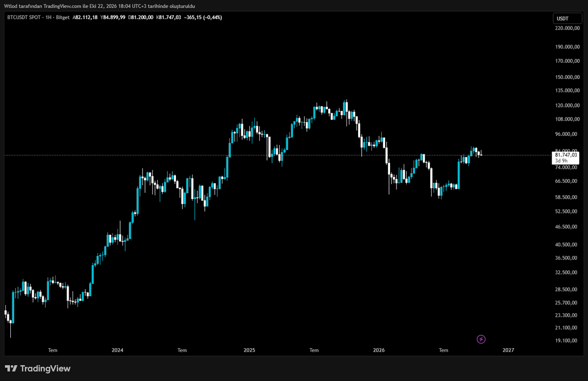Viewport: 588px width, 381px height.
Task: Click the BTCUSDT SPOT symbol title
Action: 24,17
